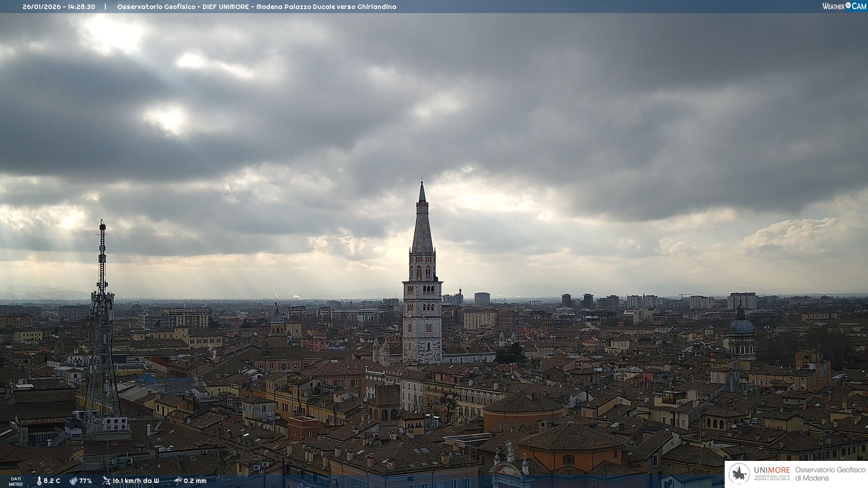The image size is (868, 488).
Task: Click the thermometer temperature icon
Action: (39, 481)
